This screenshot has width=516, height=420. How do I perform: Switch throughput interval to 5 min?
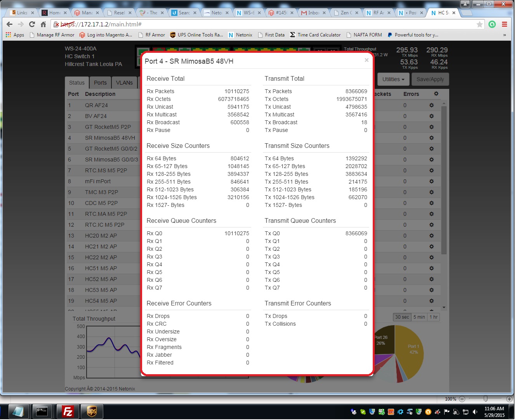click(x=419, y=317)
